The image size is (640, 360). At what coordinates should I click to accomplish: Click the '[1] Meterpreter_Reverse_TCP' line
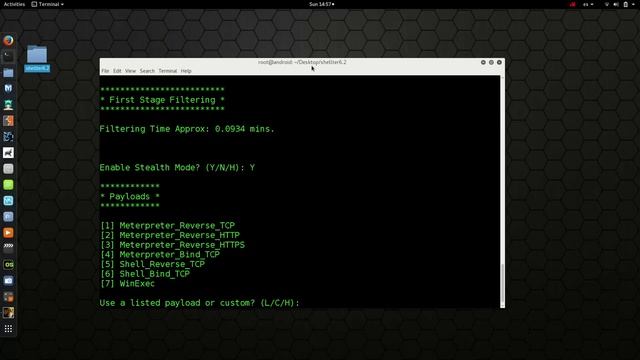[168, 225]
